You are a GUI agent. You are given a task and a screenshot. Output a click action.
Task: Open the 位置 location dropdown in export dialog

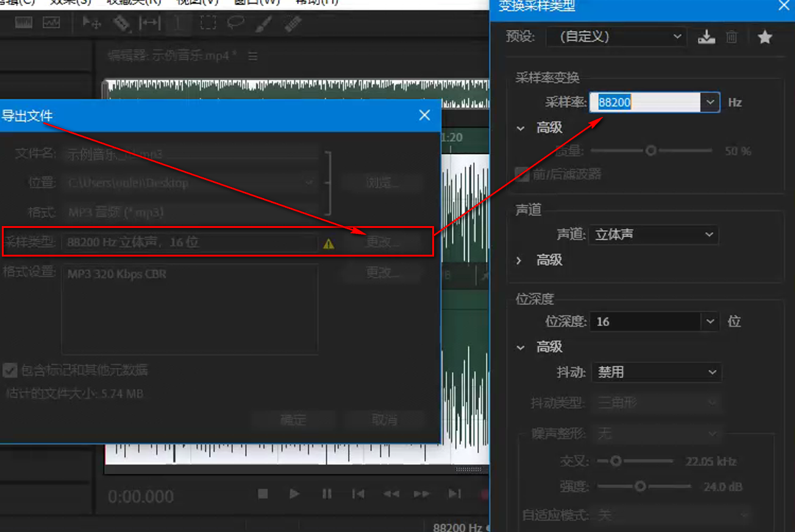tap(190, 182)
